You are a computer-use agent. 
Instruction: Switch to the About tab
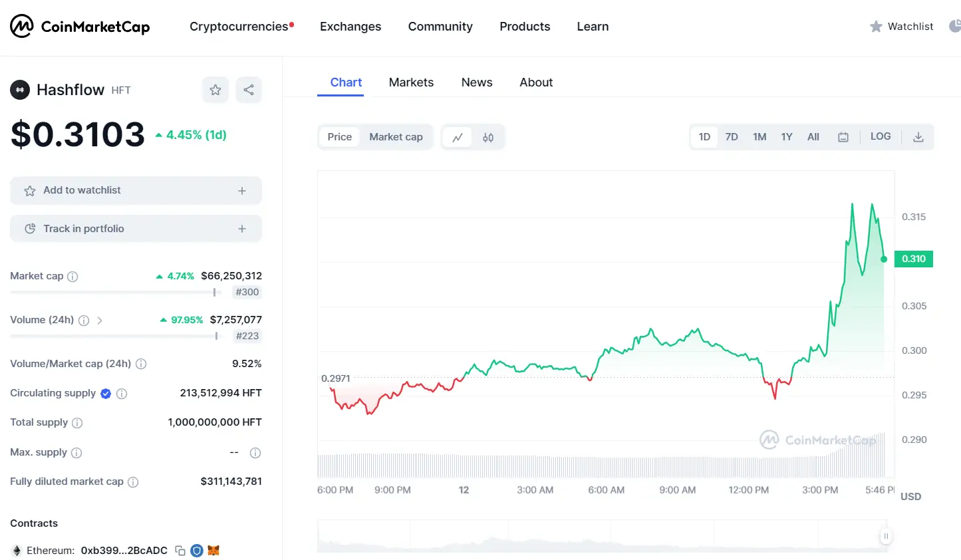(536, 82)
